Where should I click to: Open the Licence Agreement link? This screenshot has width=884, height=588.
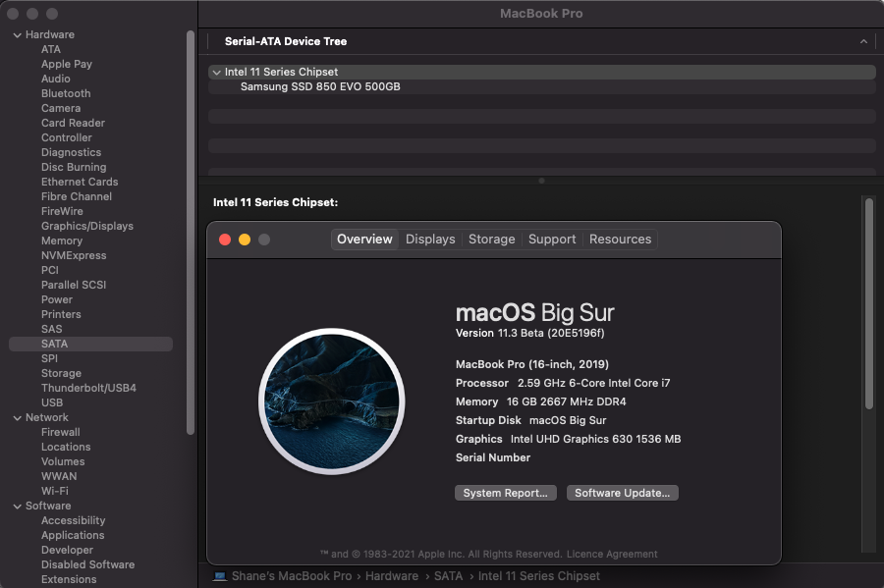click(x=612, y=555)
